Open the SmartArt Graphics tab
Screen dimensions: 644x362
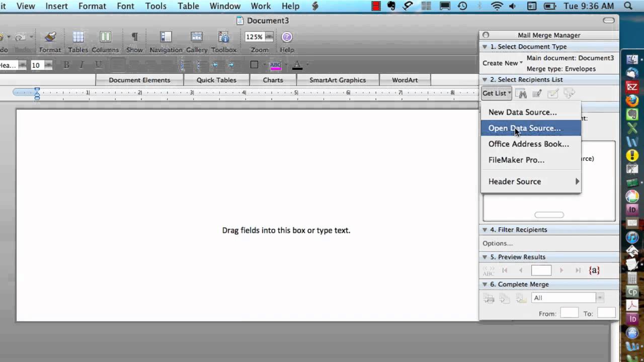point(338,80)
